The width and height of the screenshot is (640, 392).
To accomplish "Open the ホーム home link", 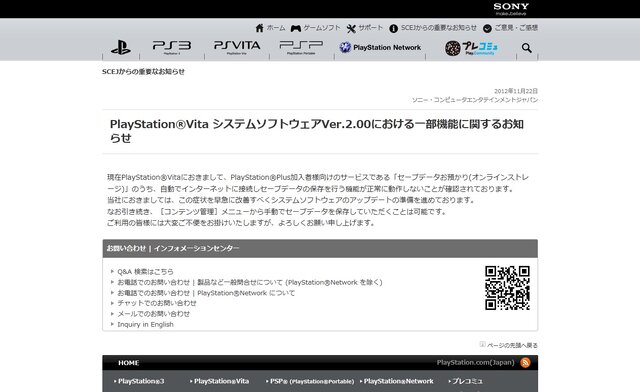I will pyautogui.click(x=276, y=28).
